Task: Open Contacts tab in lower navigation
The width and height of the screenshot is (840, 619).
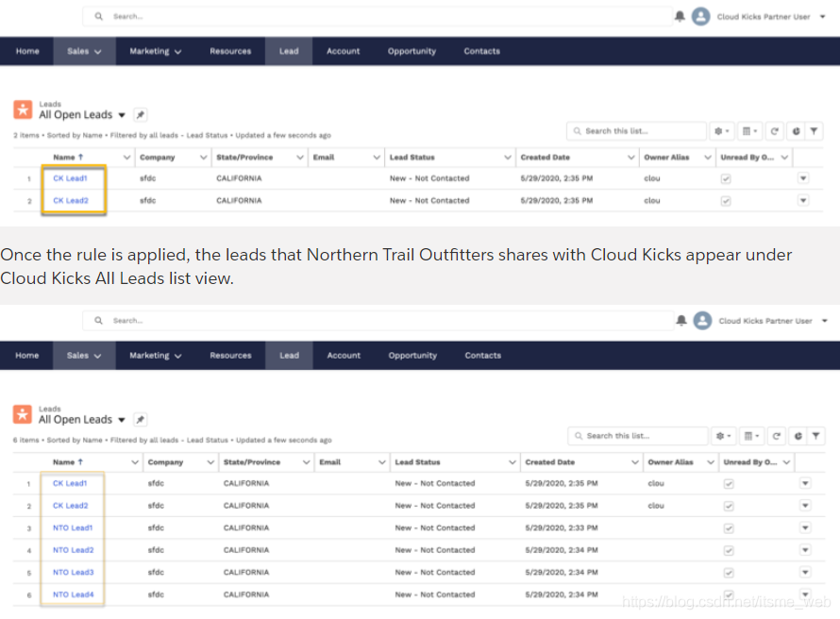Action: pos(482,356)
